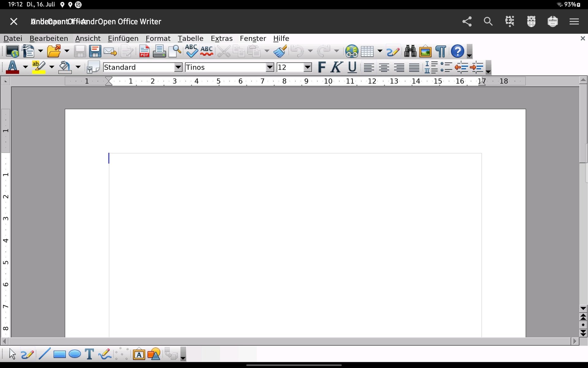Click the spellcheck ABC checkmark icon
The image size is (588, 368).
tap(191, 51)
